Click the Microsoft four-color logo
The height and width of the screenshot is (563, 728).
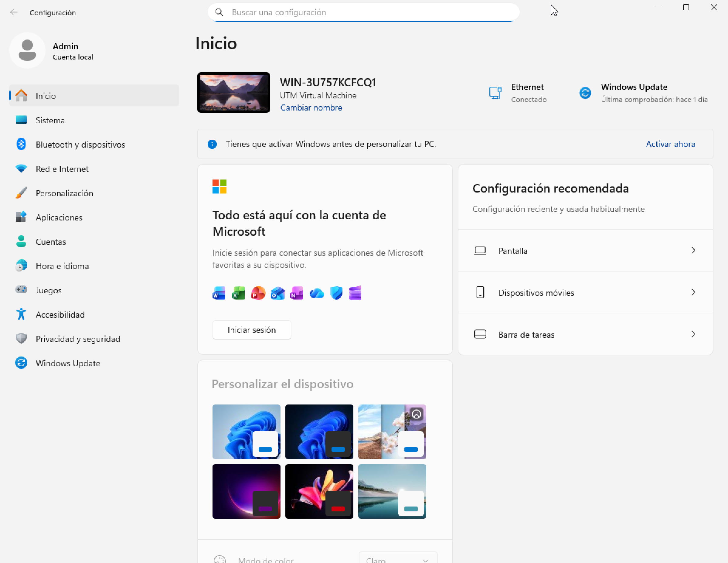tap(219, 186)
